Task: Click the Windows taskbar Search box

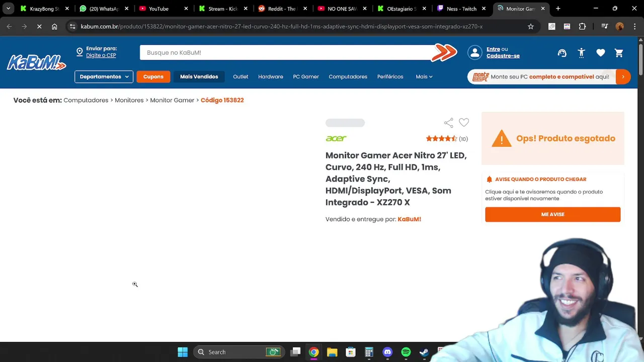Action: click(x=238, y=352)
